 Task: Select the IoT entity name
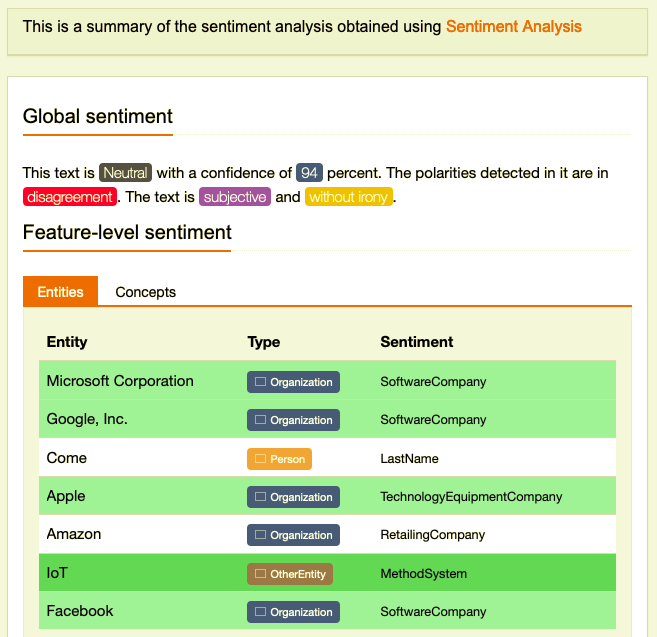[57, 573]
